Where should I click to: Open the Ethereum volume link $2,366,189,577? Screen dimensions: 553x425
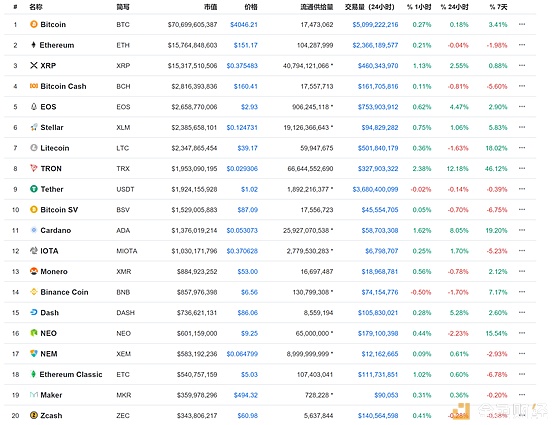(375, 45)
